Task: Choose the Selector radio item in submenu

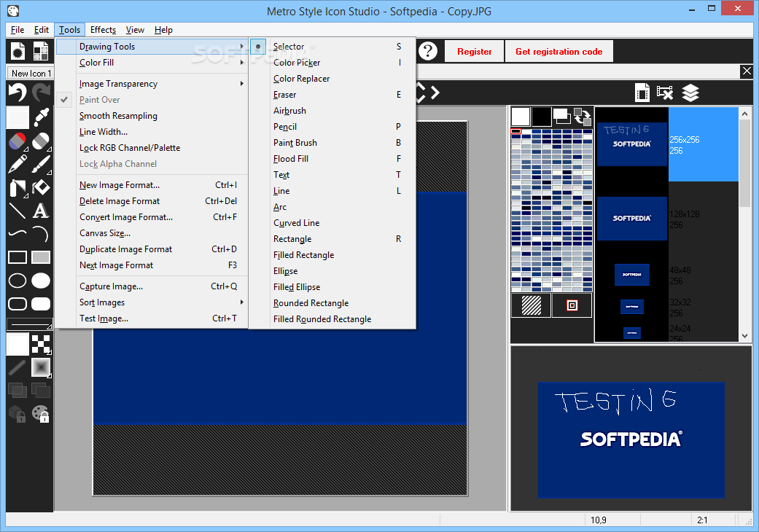Action: coord(333,47)
